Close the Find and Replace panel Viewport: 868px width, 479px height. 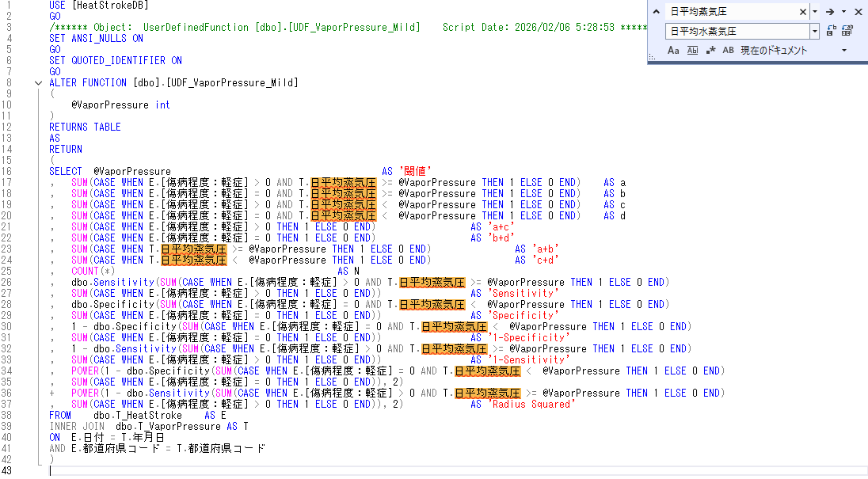pyautogui.click(x=858, y=12)
